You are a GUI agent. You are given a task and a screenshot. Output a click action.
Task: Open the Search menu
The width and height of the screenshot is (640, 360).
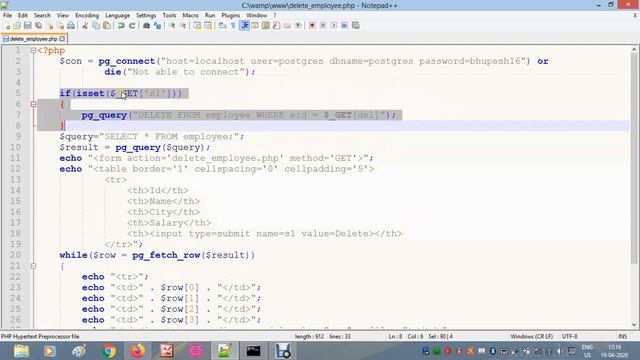pos(42,15)
